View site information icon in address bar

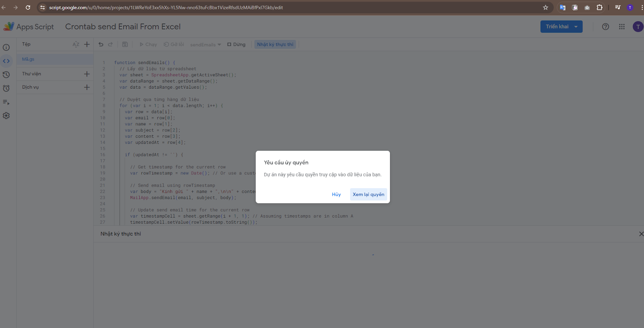(43, 7)
